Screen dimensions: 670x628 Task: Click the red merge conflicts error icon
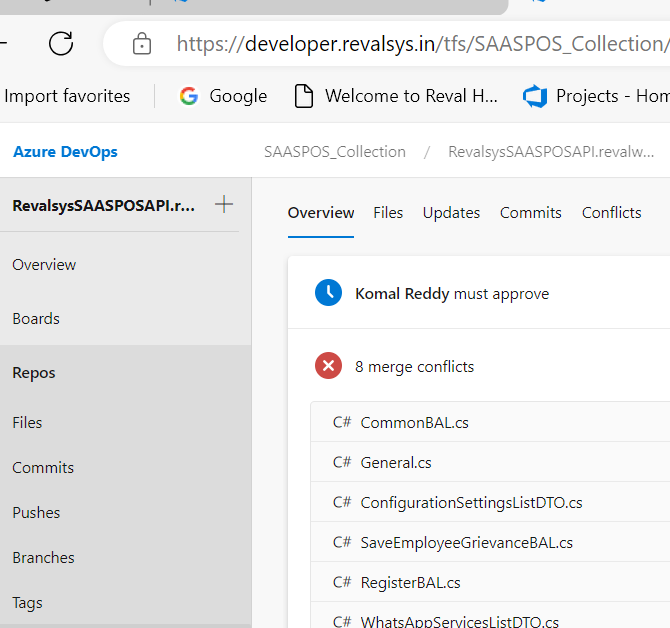(328, 366)
